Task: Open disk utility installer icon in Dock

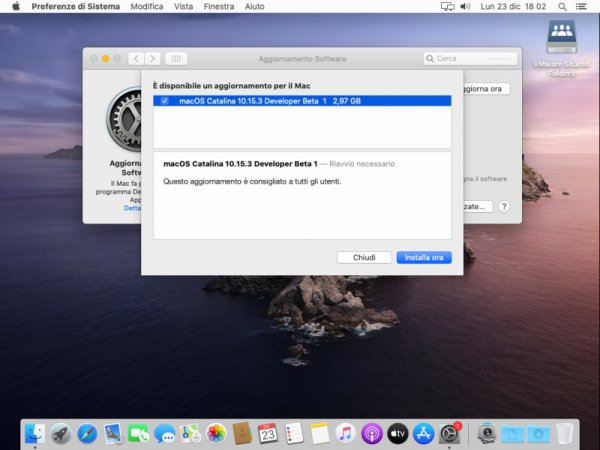Action: 487,434
